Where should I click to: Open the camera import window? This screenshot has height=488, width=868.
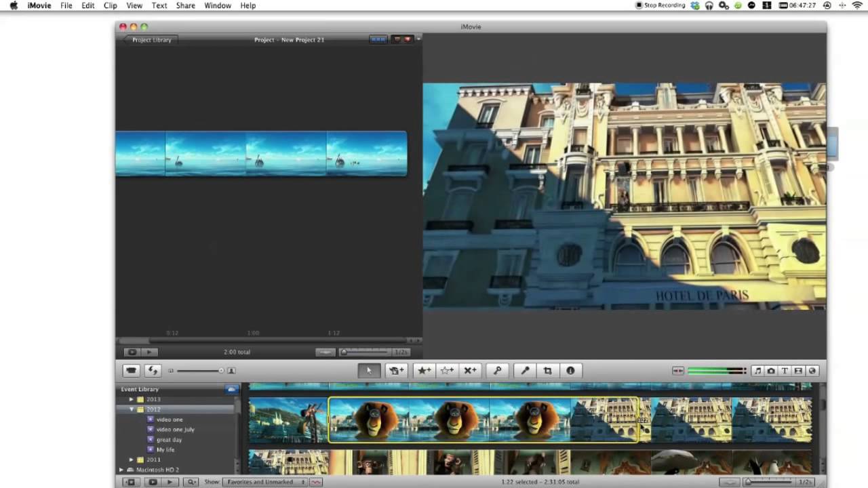click(x=132, y=371)
